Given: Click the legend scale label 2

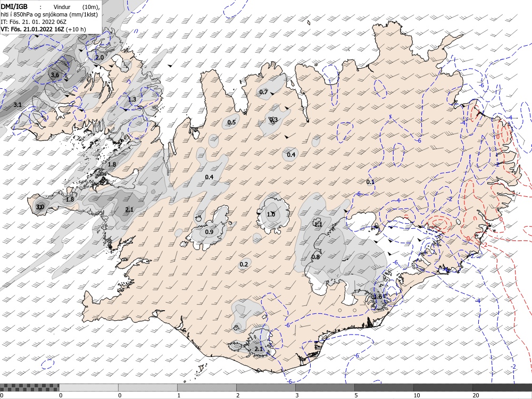Looking at the screenshot, I should point(238,395).
